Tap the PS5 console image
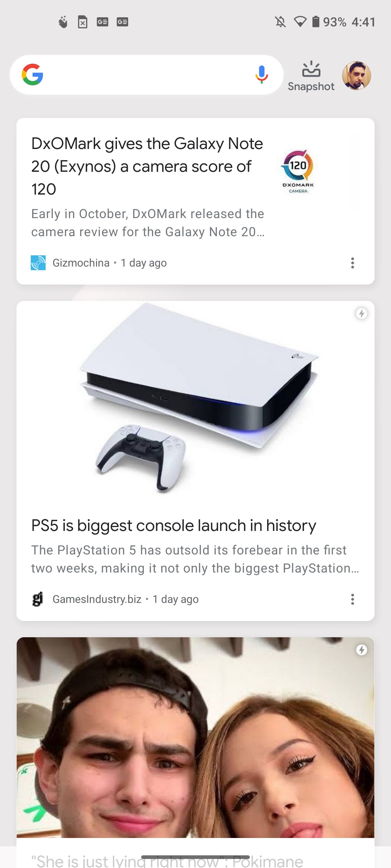Viewport: 391px width, 868px height. click(195, 400)
